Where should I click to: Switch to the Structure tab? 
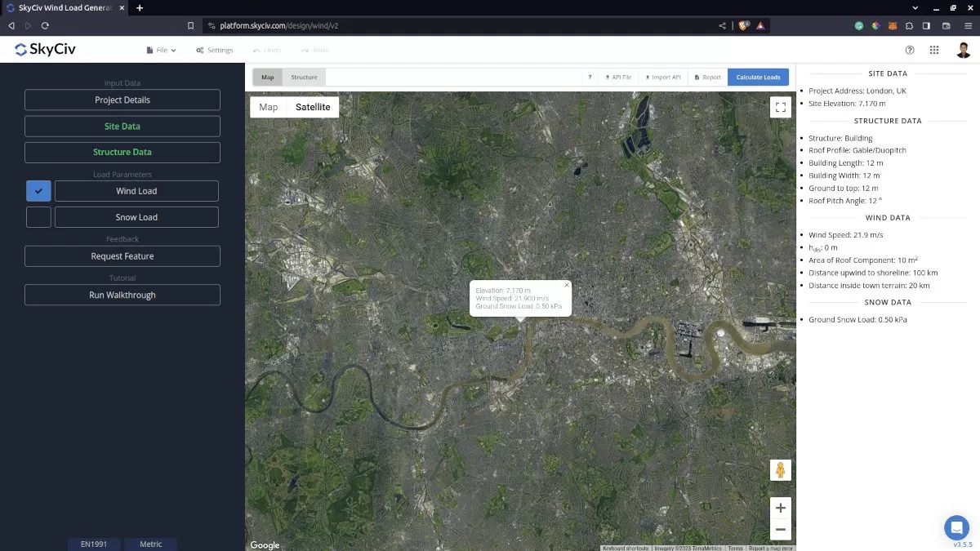(x=304, y=78)
